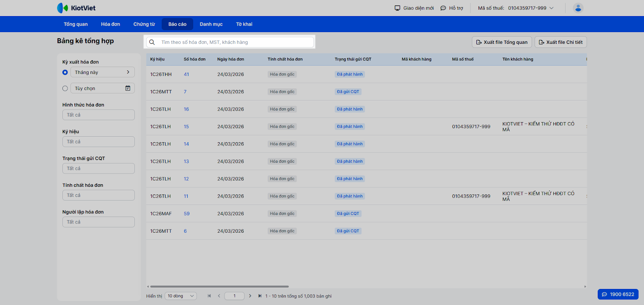Click the KiotViet logo icon
Image resolution: width=644 pixels, height=305 pixels.
pos(63,8)
